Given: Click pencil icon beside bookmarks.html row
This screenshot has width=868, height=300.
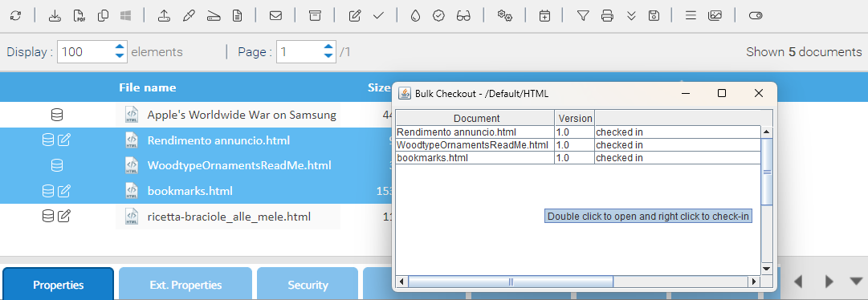Looking at the screenshot, I should pos(64,191).
